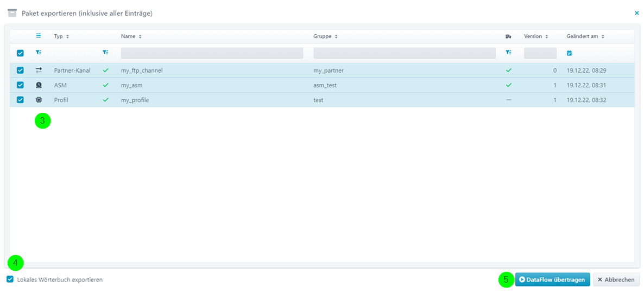Sort by the Geändert am column header
This screenshot has width=644, height=293.
[585, 36]
